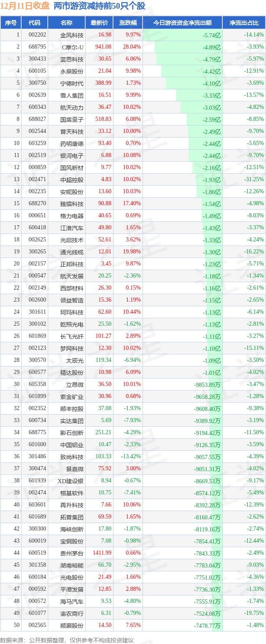Click change -6.94% of 太辰光

coord(133,360)
